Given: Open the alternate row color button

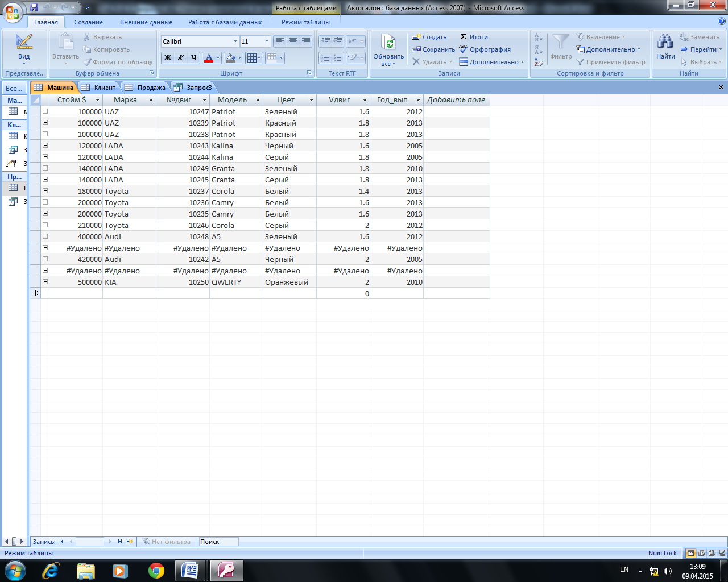Looking at the screenshot, I should [275, 57].
